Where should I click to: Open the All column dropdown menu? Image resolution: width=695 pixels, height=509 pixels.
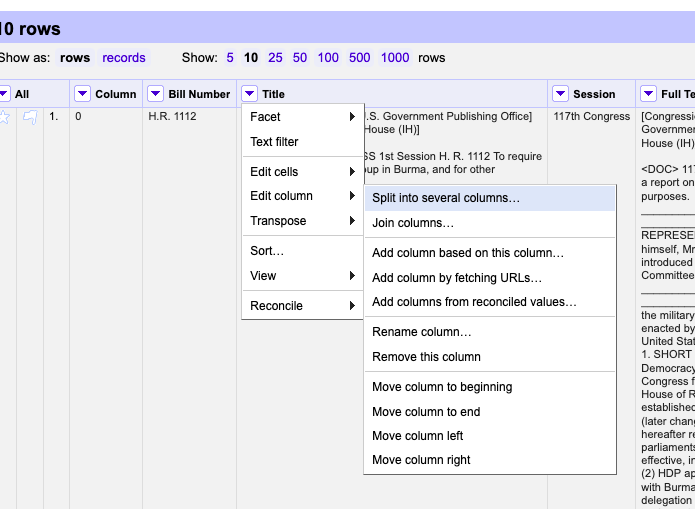(4, 94)
